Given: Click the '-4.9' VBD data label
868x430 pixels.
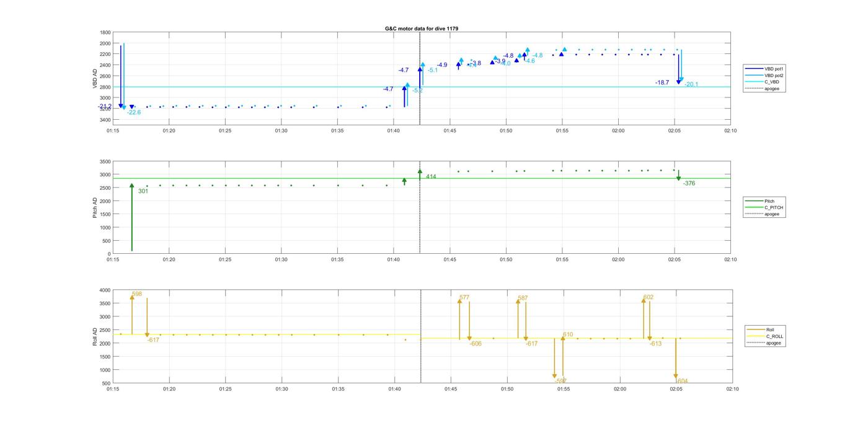Looking at the screenshot, I should 441,65.
